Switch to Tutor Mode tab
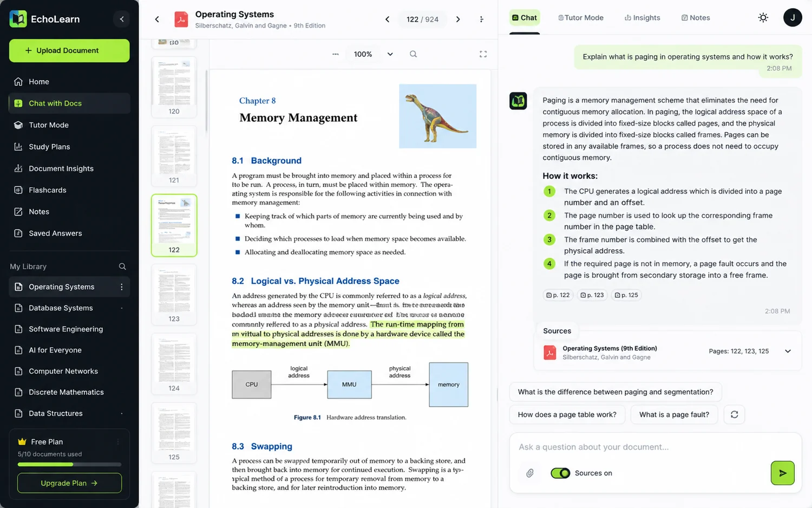 [x=581, y=18]
